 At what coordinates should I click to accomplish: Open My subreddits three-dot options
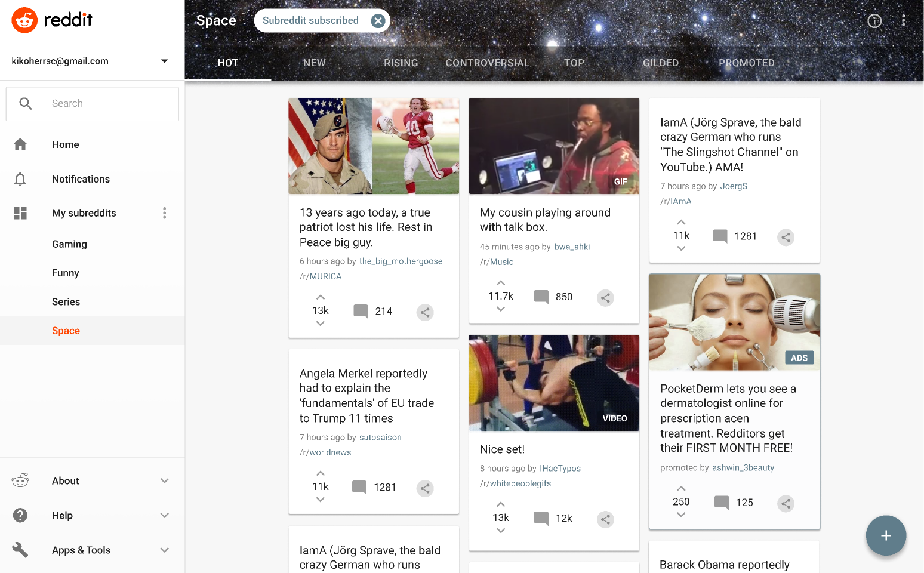click(x=165, y=213)
